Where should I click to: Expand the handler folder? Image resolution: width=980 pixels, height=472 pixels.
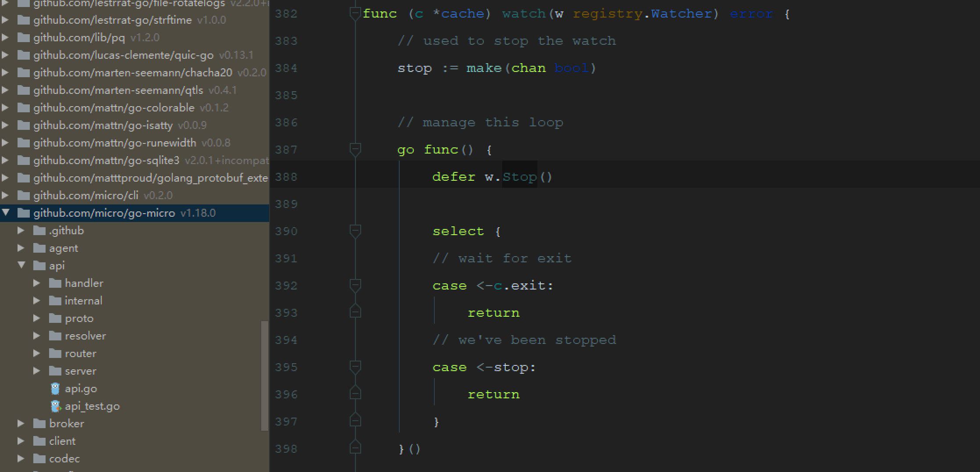(37, 283)
